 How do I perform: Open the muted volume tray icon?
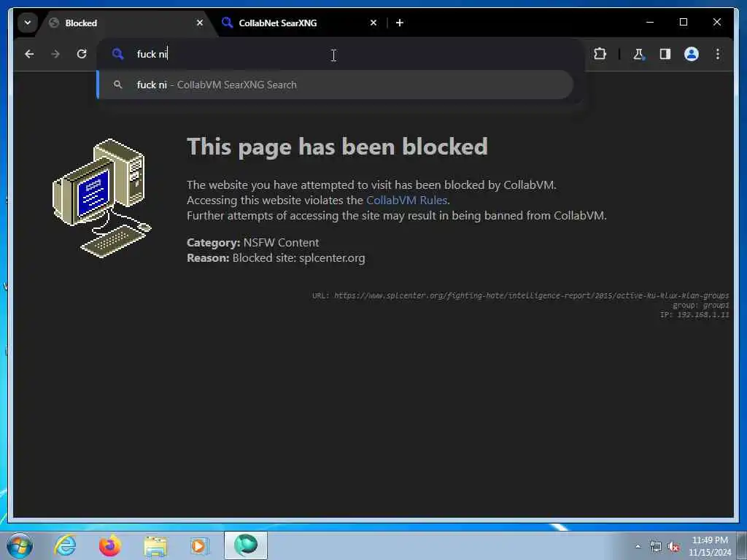673,546
